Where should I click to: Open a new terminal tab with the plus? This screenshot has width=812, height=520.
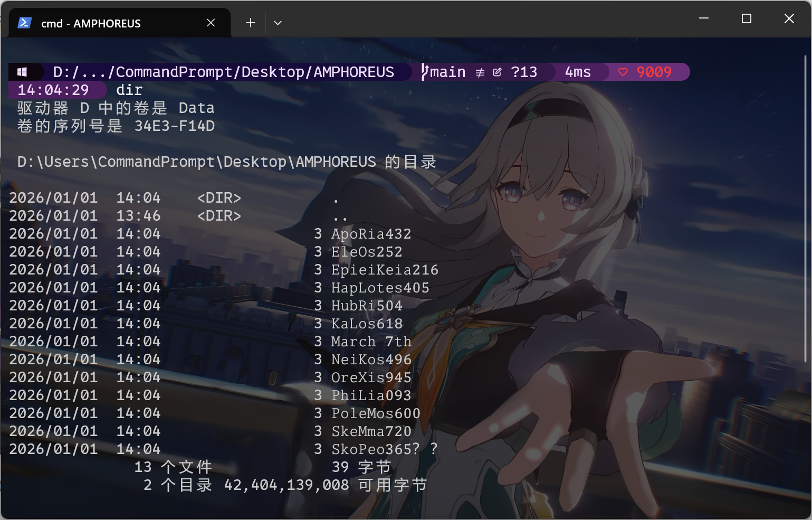[250, 23]
